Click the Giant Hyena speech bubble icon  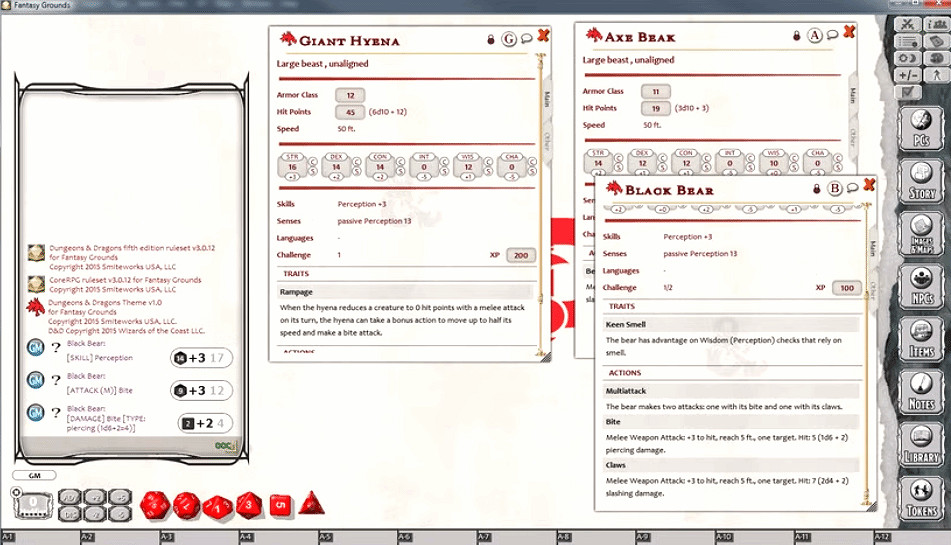(x=526, y=39)
